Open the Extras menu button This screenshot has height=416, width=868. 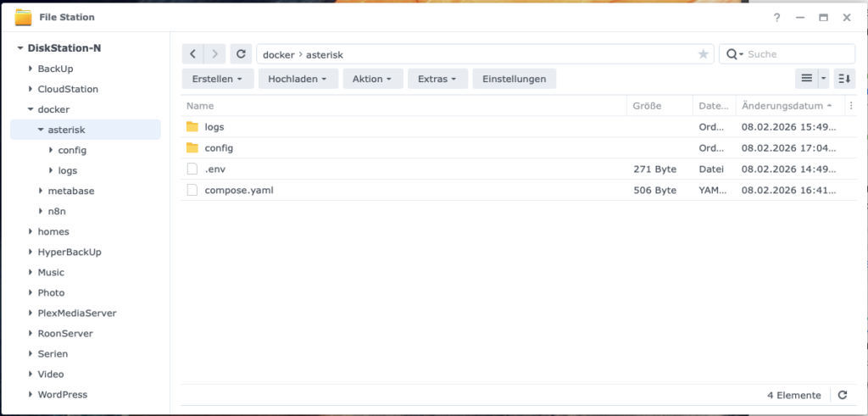click(437, 79)
